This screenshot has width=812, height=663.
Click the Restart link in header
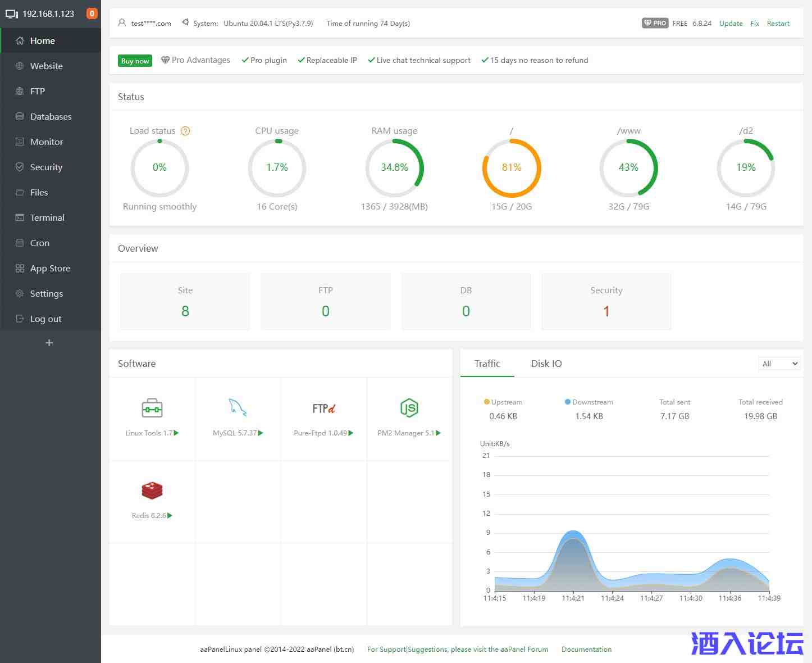778,24
